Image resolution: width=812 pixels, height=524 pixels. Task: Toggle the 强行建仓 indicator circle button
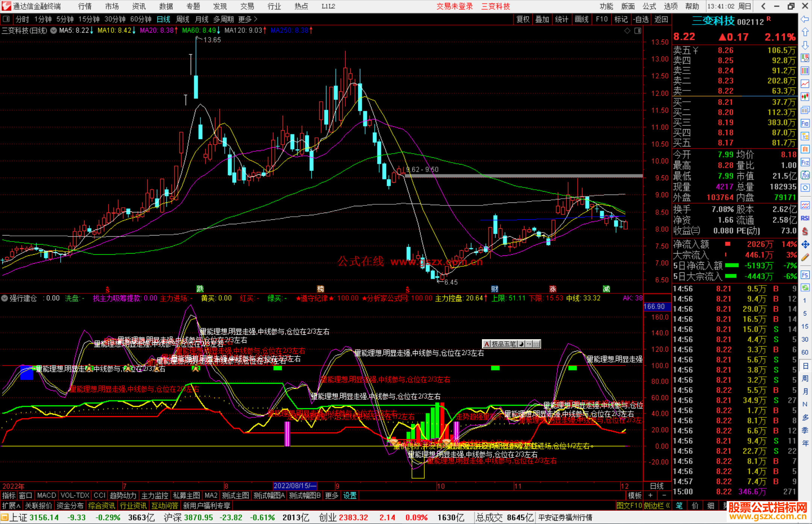[5, 298]
